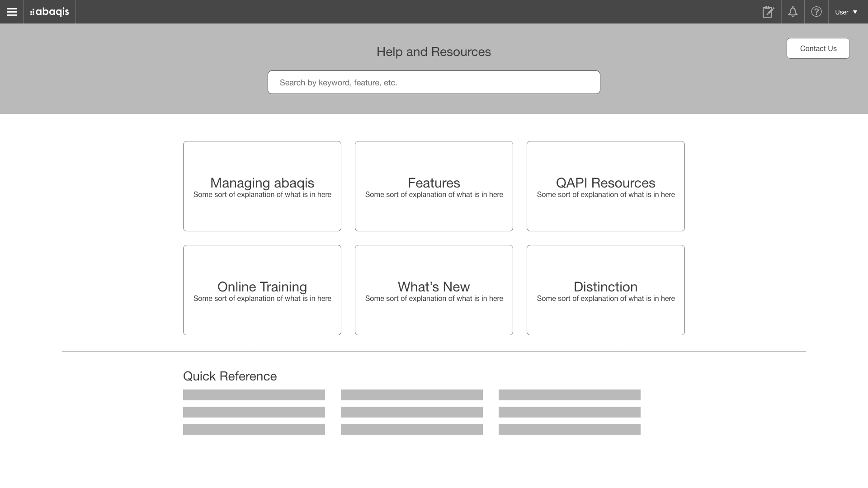This screenshot has height=488, width=868.
Task: Open the Managing abaqis card
Action: (262, 186)
